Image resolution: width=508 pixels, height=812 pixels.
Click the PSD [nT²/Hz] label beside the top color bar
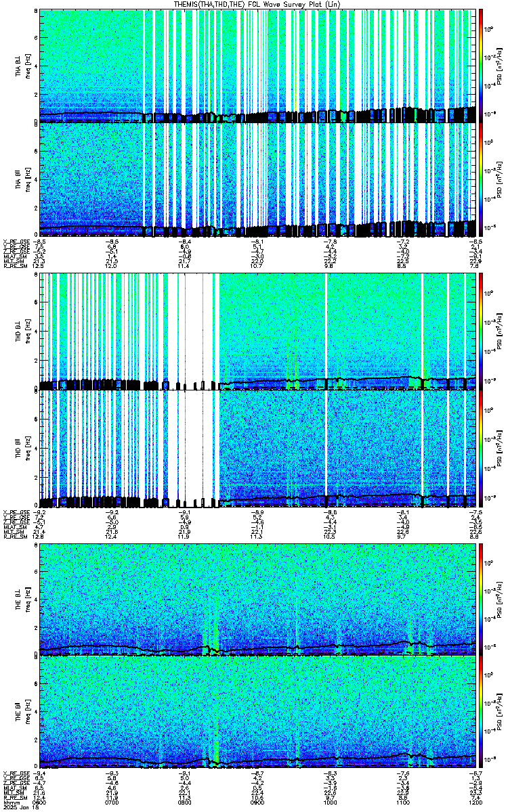[499, 65]
